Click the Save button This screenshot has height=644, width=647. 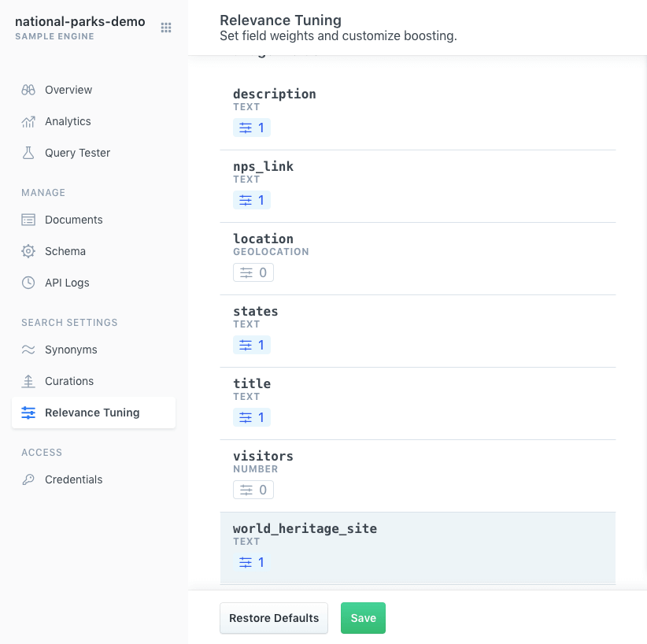click(x=363, y=618)
